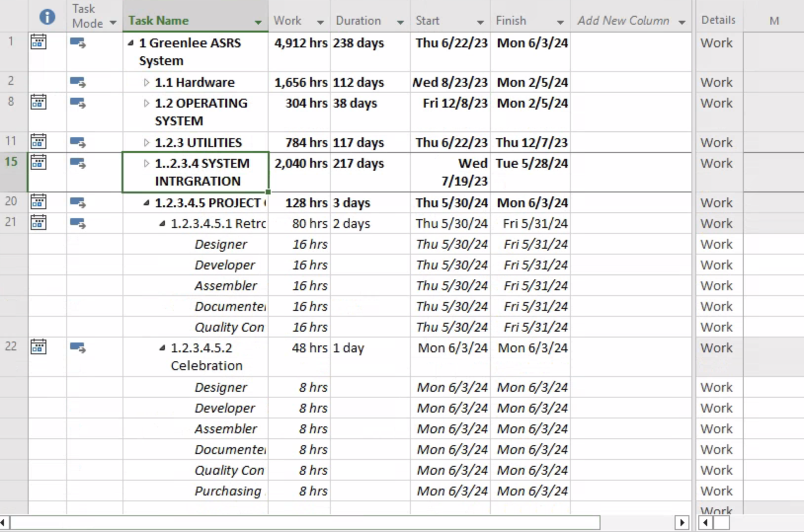This screenshot has width=804, height=532.
Task: Click calendar indicator icon in row 11
Action: 39,142
